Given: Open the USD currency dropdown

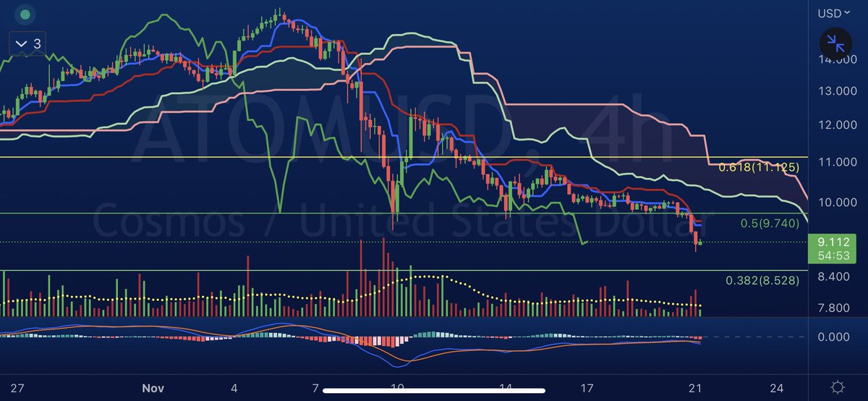Looking at the screenshot, I should point(835,13).
